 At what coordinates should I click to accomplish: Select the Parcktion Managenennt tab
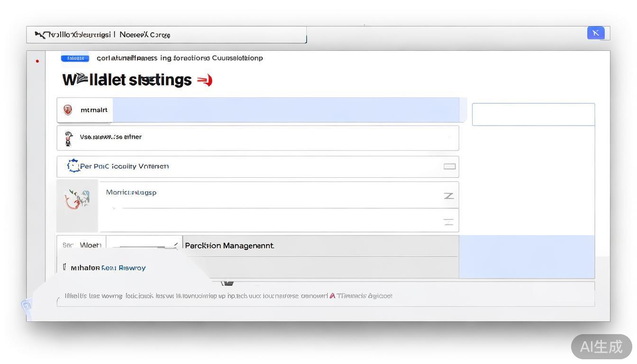229,246
